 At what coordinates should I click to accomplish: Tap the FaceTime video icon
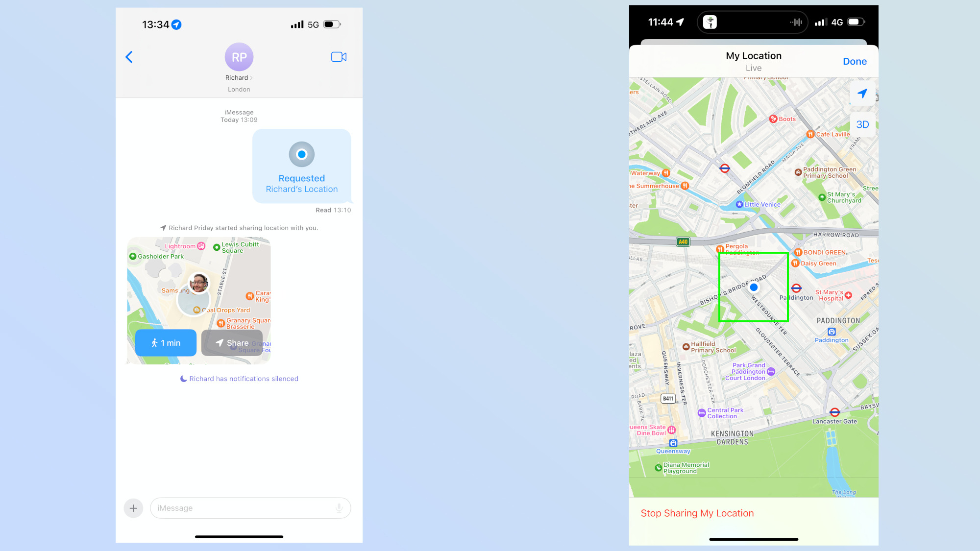pos(339,56)
